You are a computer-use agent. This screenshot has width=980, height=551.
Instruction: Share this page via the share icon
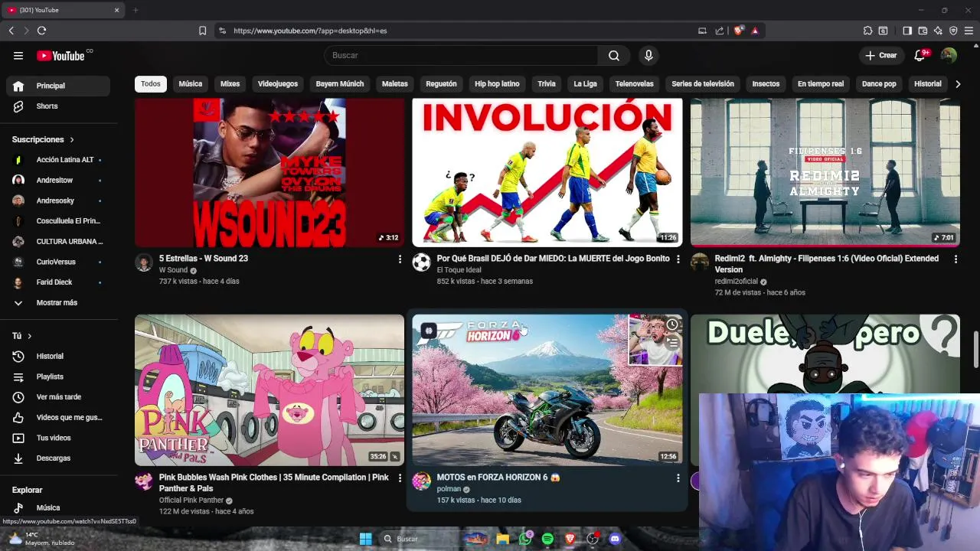click(x=720, y=31)
